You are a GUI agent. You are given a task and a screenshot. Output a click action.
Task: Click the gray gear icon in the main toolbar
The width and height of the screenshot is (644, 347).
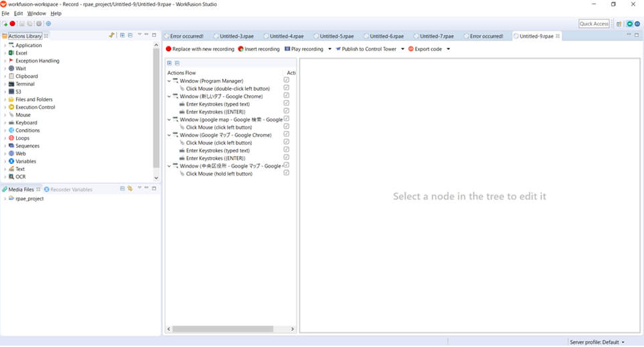coord(39,24)
